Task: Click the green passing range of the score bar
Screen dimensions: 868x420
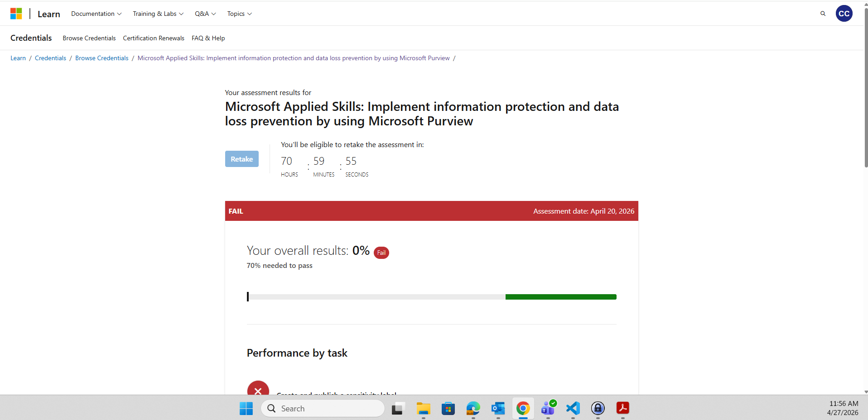Action: click(x=561, y=297)
